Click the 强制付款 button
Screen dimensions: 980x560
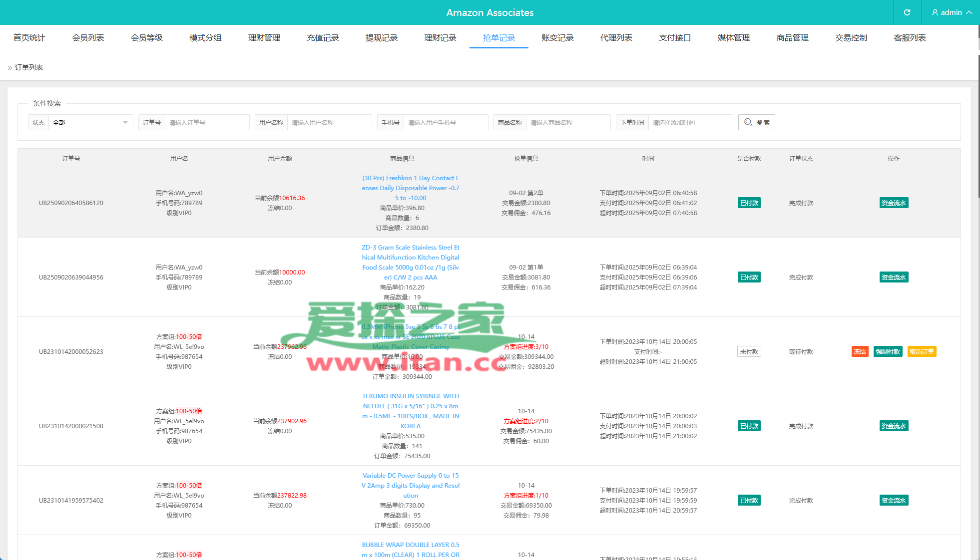coord(888,351)
